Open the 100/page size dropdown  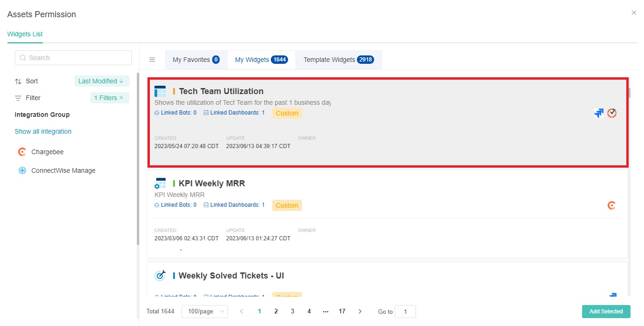(204, 312)
